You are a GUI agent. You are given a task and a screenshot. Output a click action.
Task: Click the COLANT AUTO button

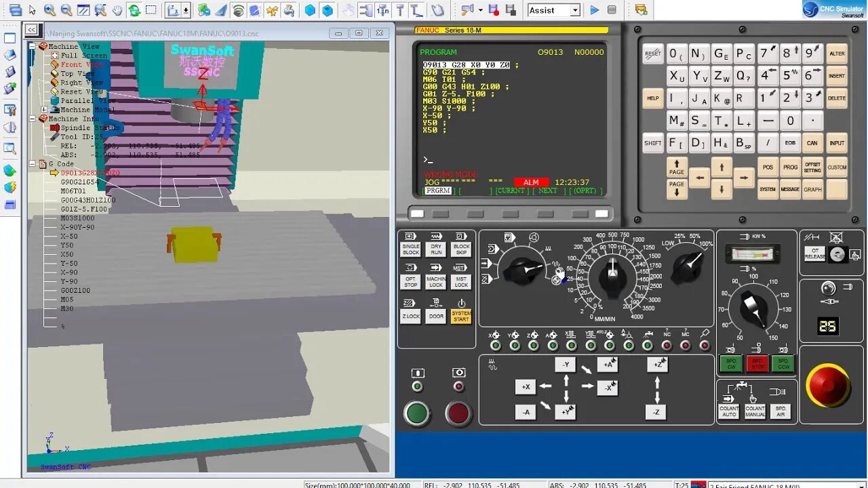[729, 411]
